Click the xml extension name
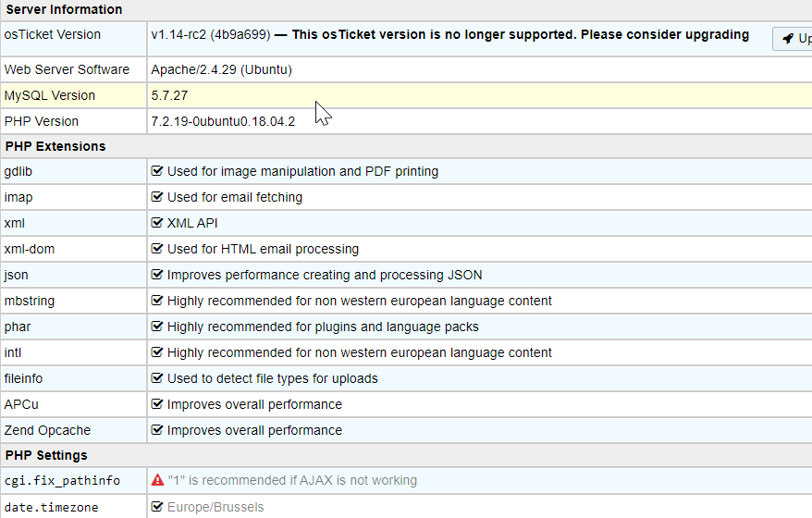The height and width of the screenshot is (518, 812). click(15, 223)
